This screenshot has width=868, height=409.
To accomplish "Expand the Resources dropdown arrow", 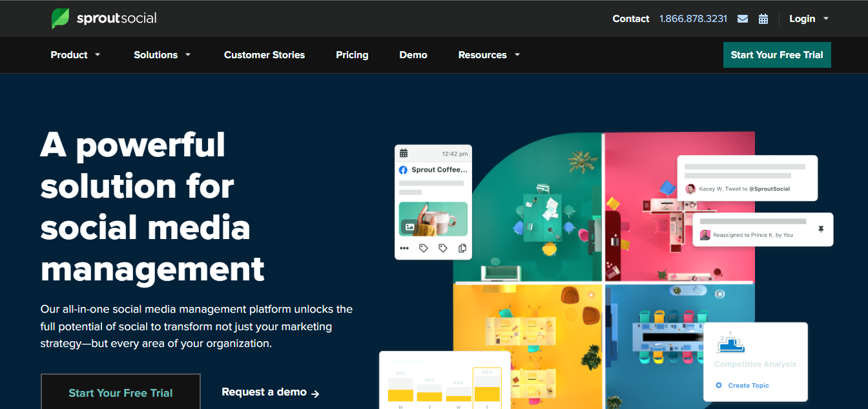I will 517,55.
